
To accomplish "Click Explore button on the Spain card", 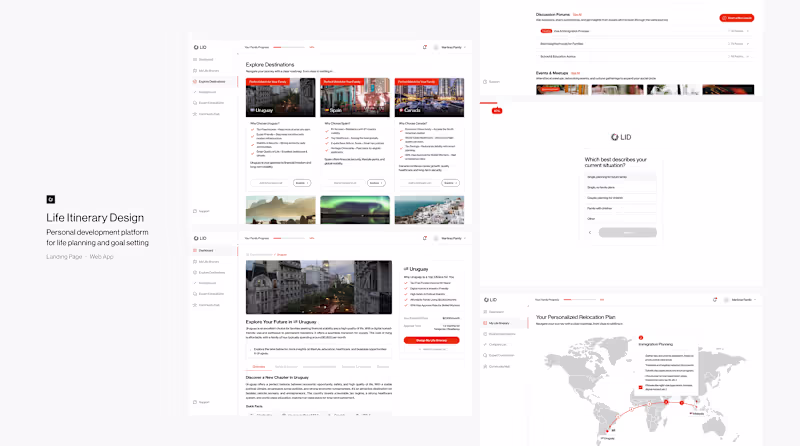I will click(x=376, y=183).
